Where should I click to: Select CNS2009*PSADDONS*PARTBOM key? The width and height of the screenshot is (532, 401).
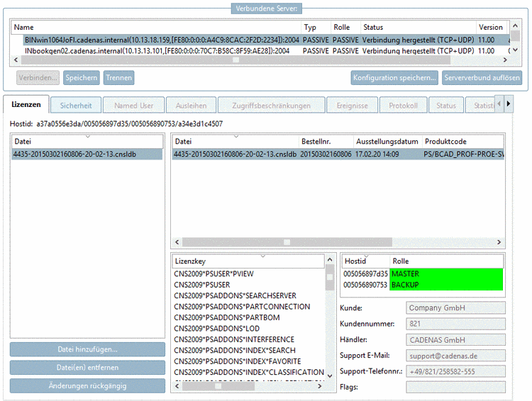(x=248, y=317)
